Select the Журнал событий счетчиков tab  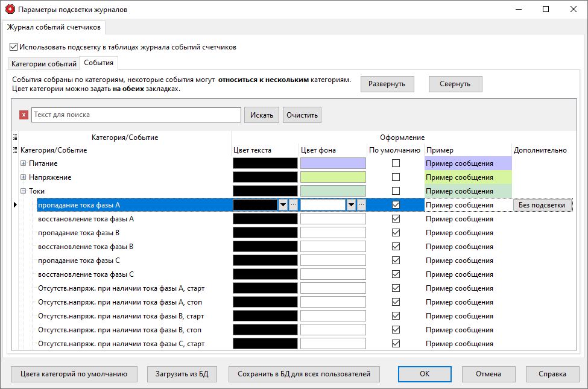54,28
